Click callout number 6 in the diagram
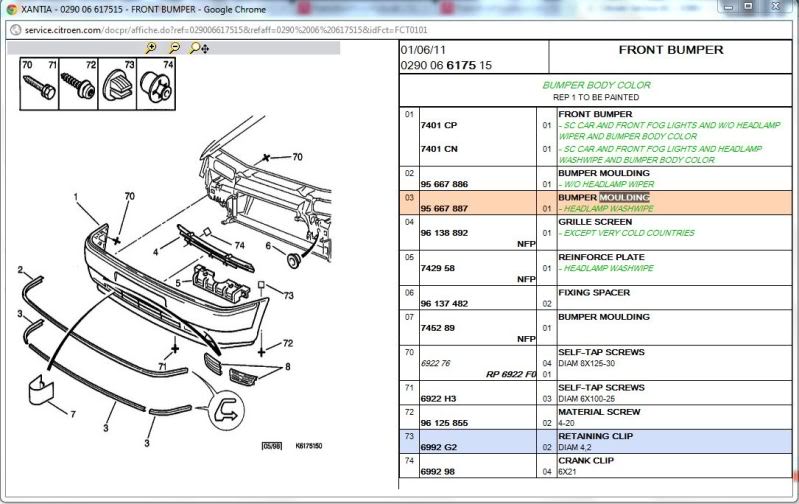Screen dimensions: 799x504 point(268,246)
